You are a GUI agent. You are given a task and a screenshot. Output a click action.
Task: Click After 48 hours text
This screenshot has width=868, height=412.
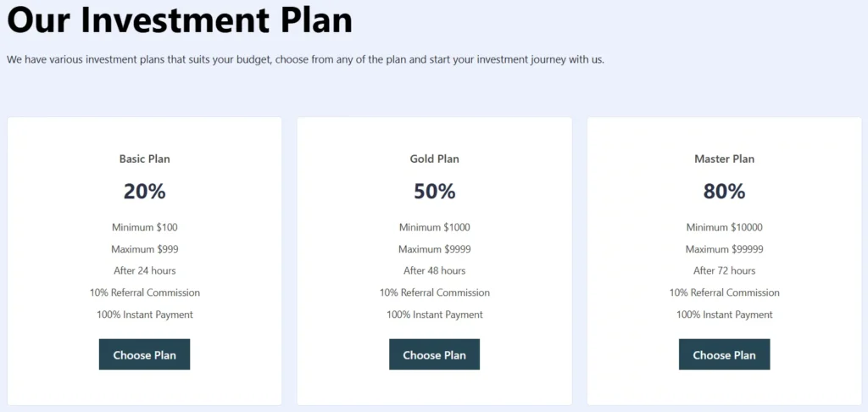pyautogui.click(x=434, y=270)
